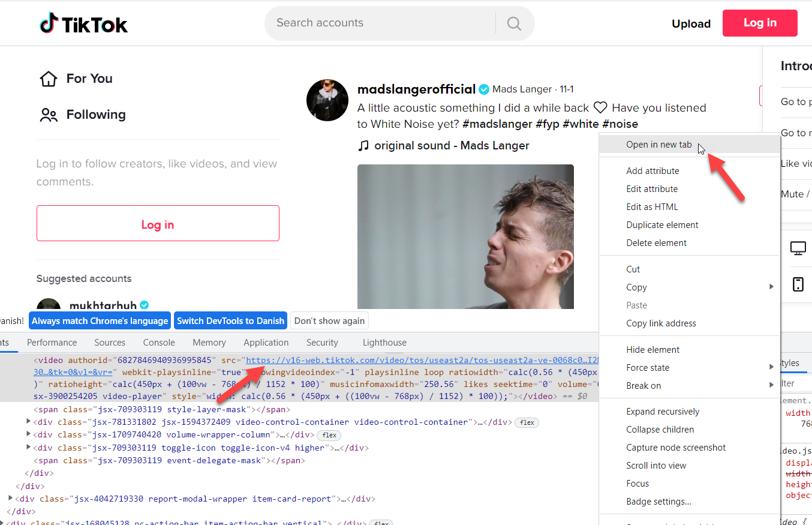
Task: Switch to the Performance DevTools tab
Action: [x=52, y=343]
